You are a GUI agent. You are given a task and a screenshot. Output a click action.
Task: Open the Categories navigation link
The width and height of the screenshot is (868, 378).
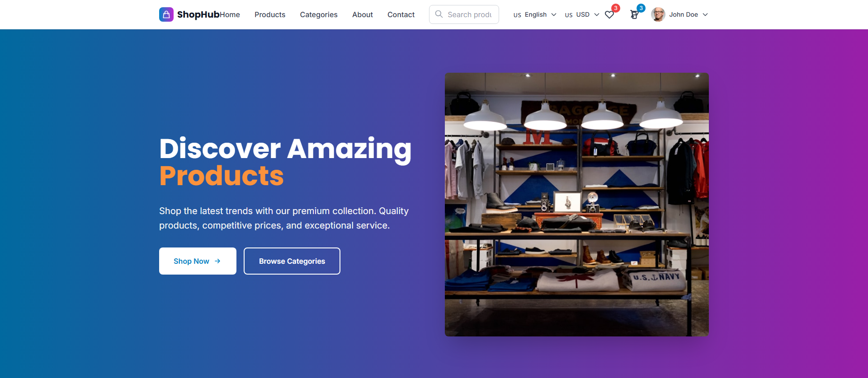[319, 14]
